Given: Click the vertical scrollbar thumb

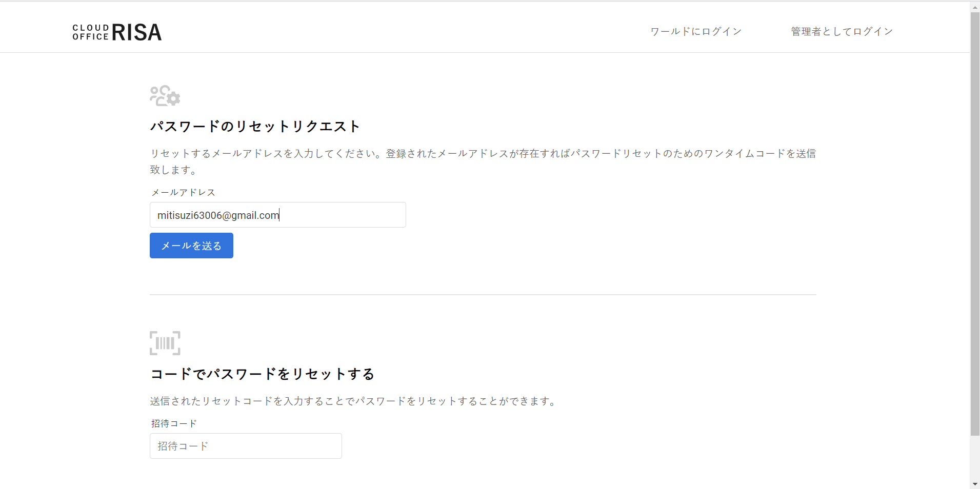Looking at the screenshot, I should click(x=975, y=224).
